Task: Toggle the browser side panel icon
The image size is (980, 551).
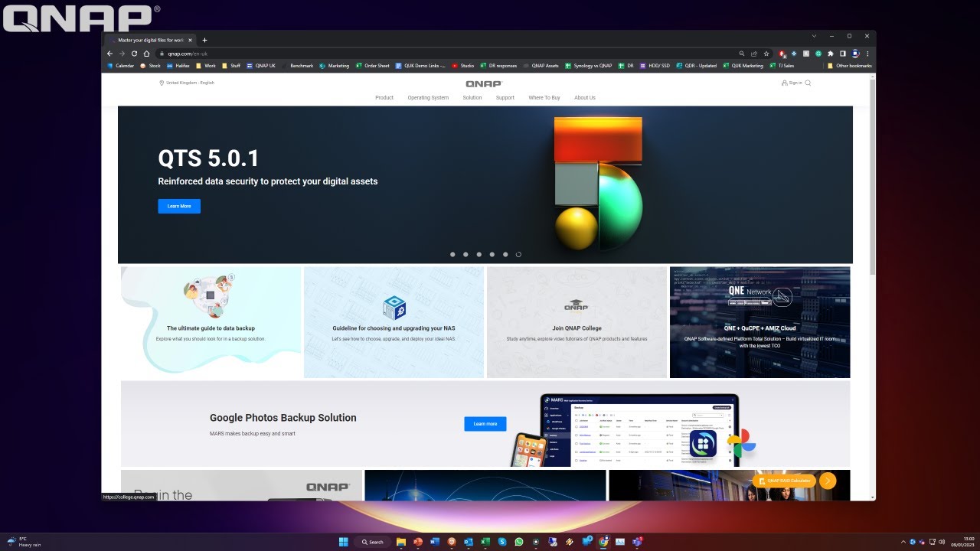Action: tap(843, 54)
